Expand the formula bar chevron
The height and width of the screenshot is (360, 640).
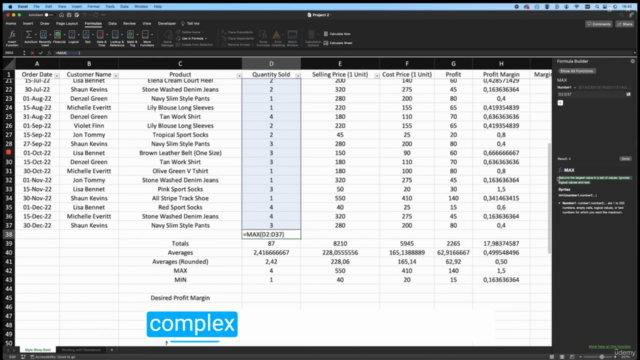635,53
